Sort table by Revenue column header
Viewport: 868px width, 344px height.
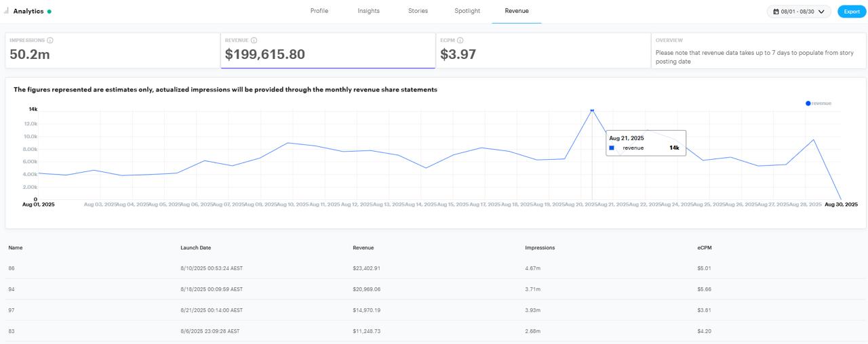[x=363, y=248]
